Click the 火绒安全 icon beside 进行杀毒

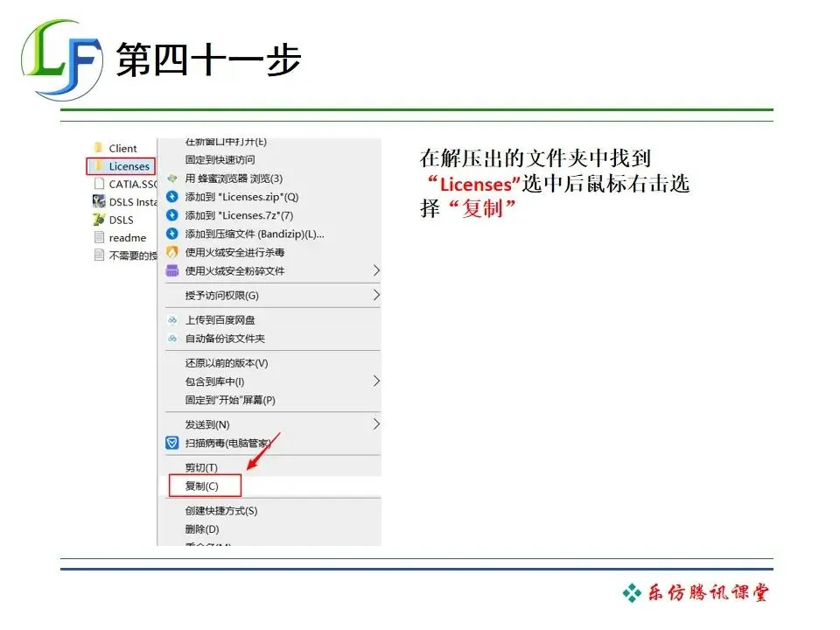click(172, 252)
